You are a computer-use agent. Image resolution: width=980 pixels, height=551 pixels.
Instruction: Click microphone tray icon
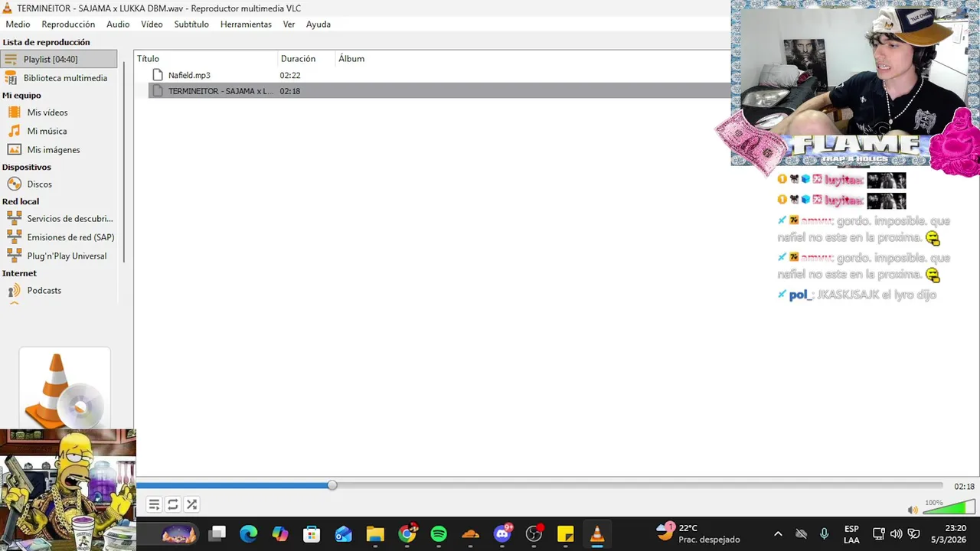click(825, 533)
